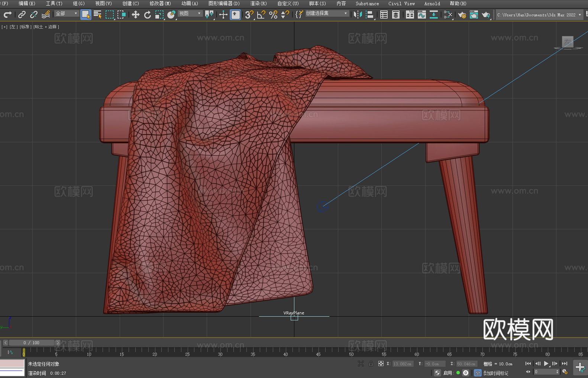Select the Scale tool
The image size is (588, 378).
pos(159,14)
